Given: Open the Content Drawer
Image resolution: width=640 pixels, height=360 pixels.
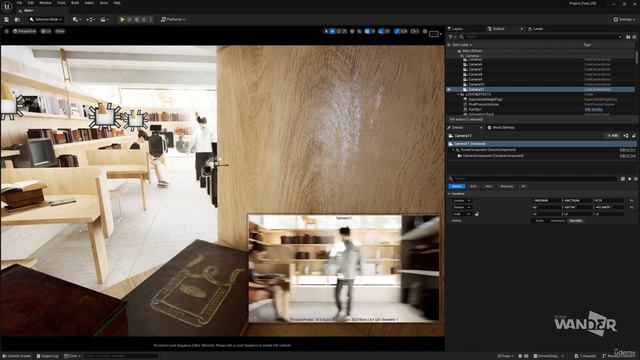Looking at the screenshot, I should click(x=17, y=356).
